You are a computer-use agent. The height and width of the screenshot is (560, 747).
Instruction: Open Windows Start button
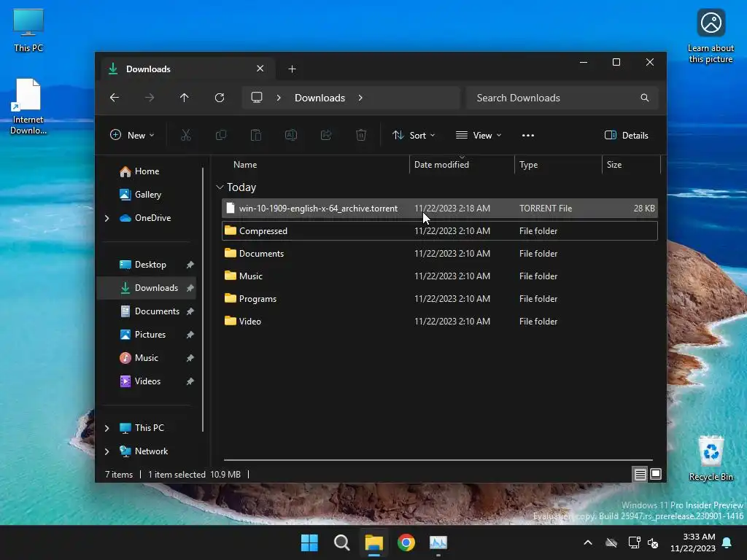(309, 542)
